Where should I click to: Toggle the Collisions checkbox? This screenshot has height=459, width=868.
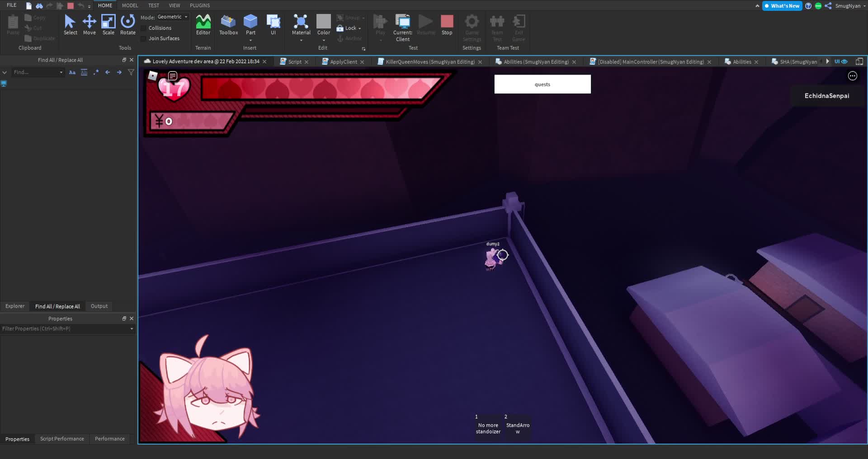144,28
